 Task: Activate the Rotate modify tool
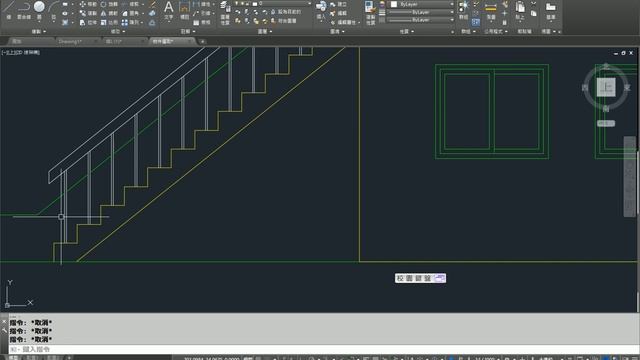109,4
